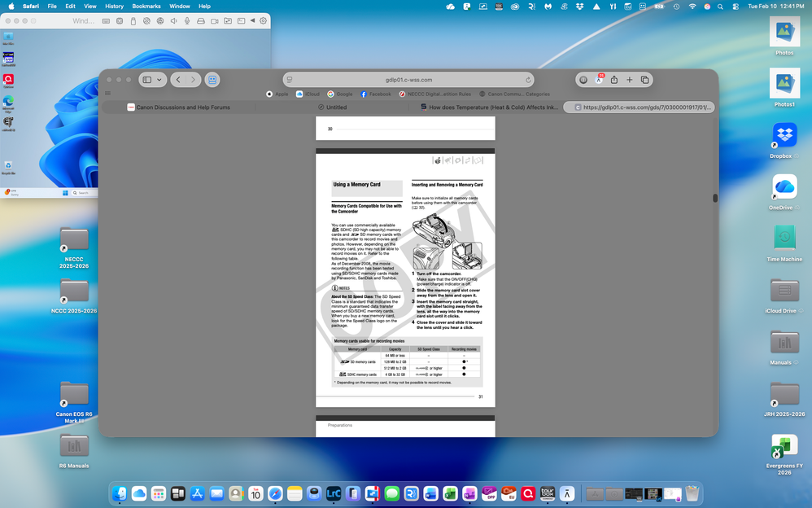Go forward to the next page
Viewport: 812px width, 508px height.
(x=193, y=80)
